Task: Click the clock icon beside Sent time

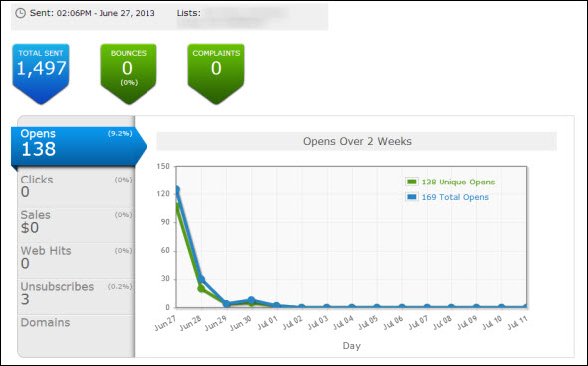Action: pos(20,13)
